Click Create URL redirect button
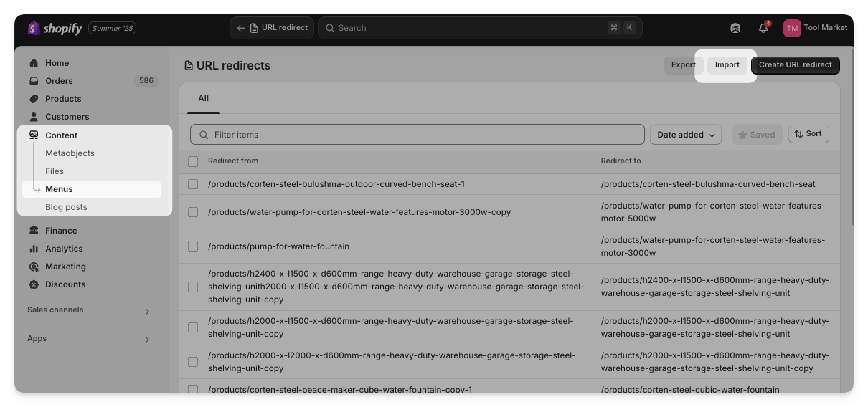Screen dimensions: 868x407 (795, 65)
